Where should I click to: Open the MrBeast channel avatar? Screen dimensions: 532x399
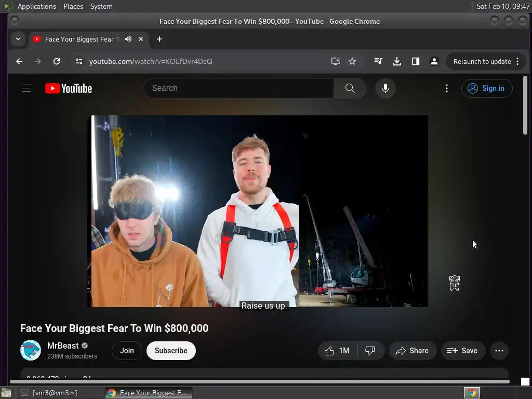[x=31, y=350]
